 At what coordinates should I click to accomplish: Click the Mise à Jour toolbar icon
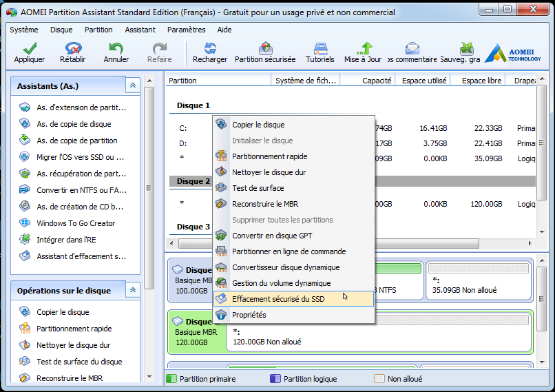pyautogui.click(x=363, y=52)
